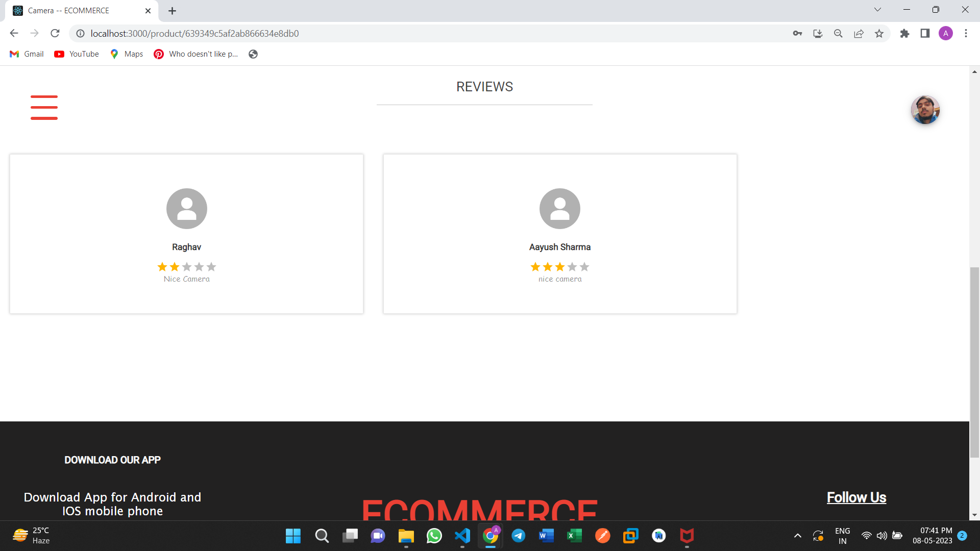This screenshot has height=551, width=980.
Task: Expand hidden system tray icons arrow
Action: [x=797, y=536]
